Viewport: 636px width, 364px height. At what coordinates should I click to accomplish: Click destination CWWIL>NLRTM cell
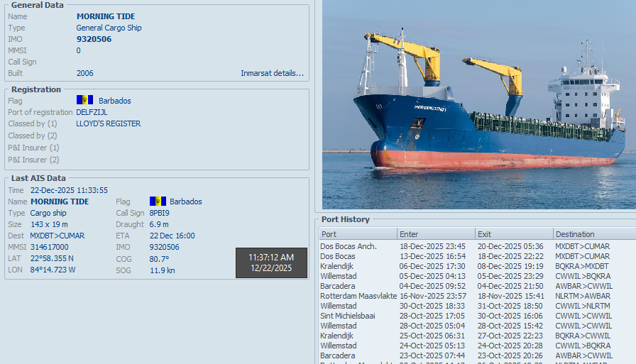583,306
